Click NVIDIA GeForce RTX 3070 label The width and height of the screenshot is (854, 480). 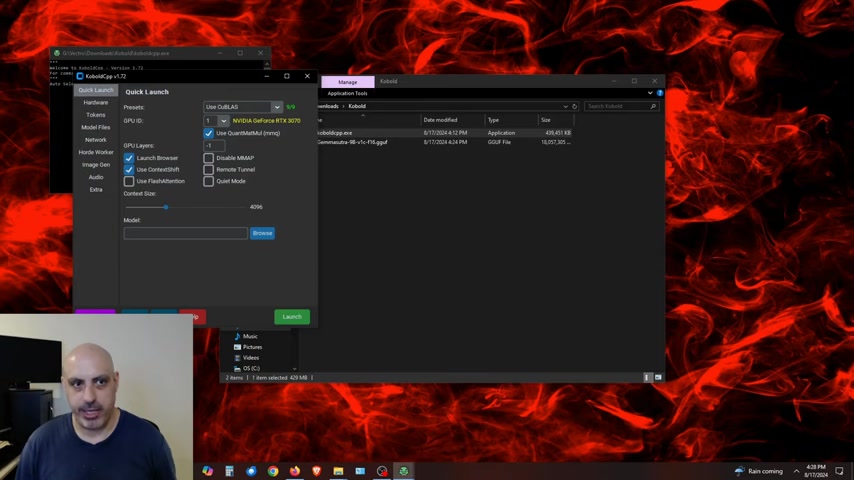tap(266, 120)
